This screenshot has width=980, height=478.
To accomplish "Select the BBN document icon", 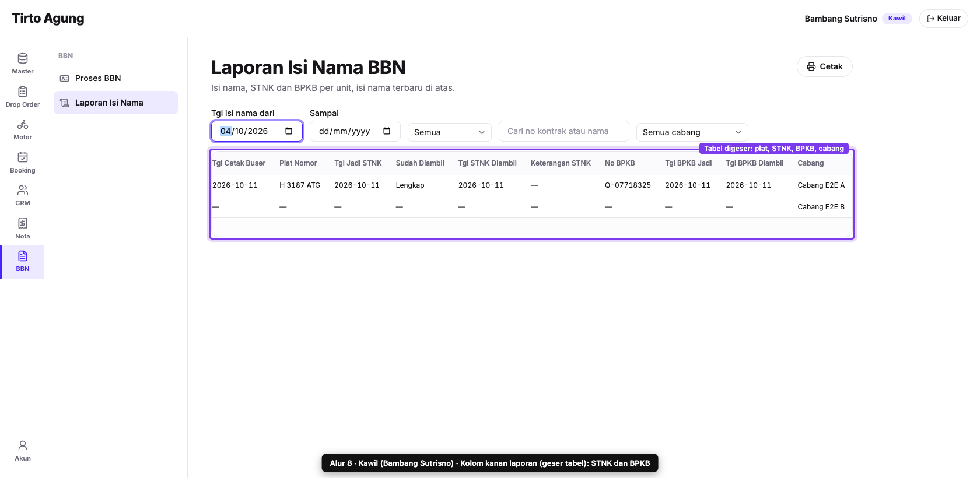I will (23, 256).
